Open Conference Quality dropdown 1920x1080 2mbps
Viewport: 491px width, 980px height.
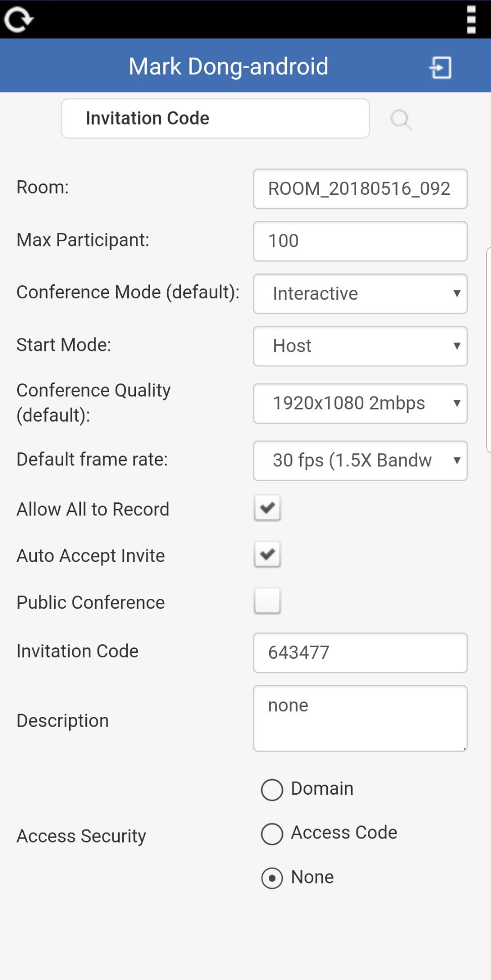(360, 403)
